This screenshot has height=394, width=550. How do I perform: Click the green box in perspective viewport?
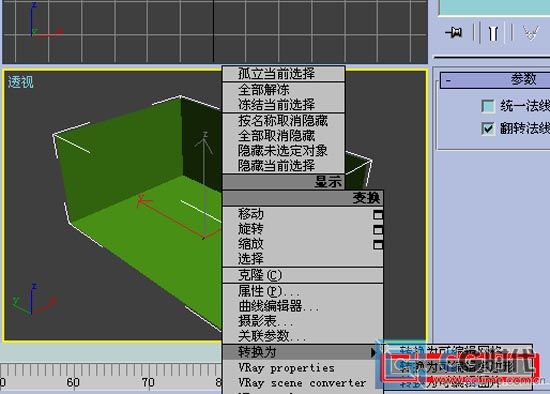(140, 218)
